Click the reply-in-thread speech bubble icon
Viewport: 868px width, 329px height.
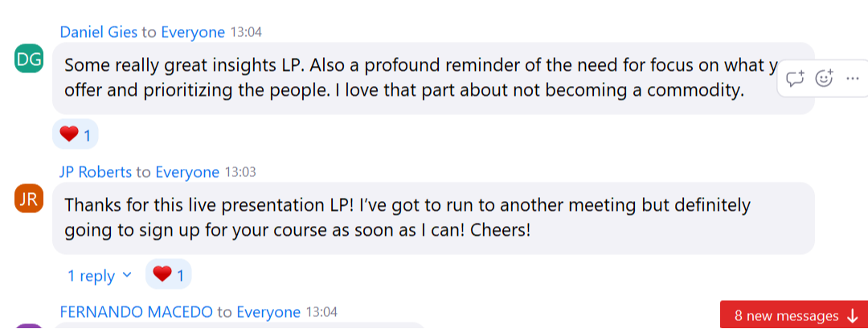point(796,79)
